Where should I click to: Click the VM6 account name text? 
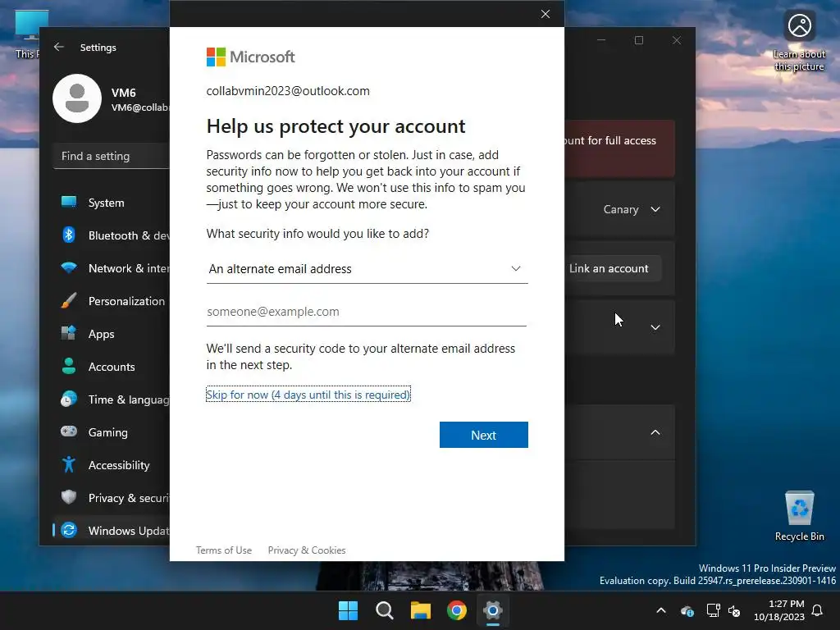click(x=124, y=93)
